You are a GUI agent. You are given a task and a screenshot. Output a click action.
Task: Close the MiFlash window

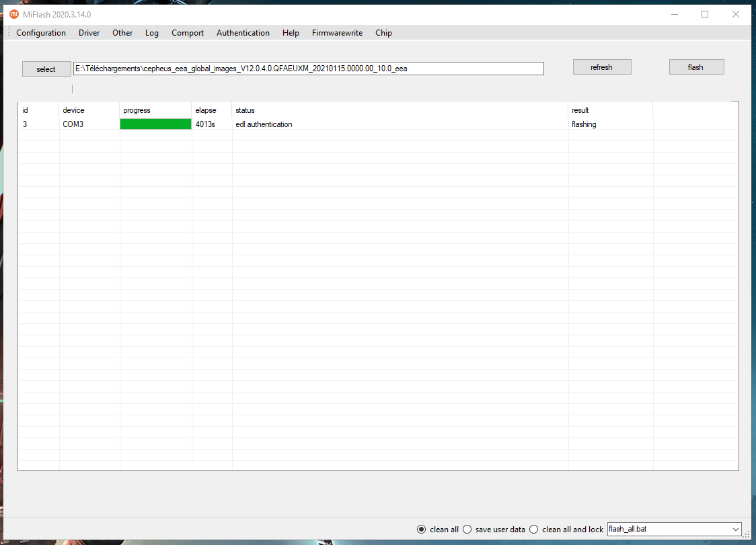[x=736, y=15]
